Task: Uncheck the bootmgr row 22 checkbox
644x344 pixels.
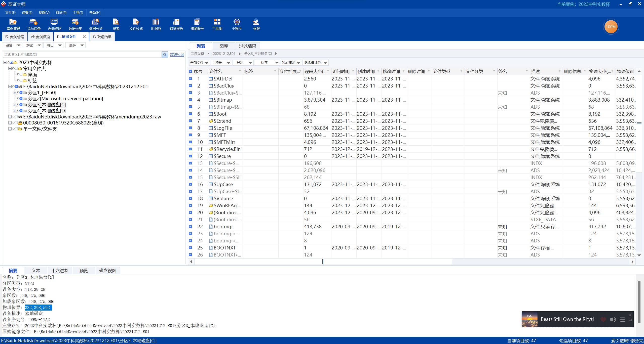Action: (x=191, y=227)
